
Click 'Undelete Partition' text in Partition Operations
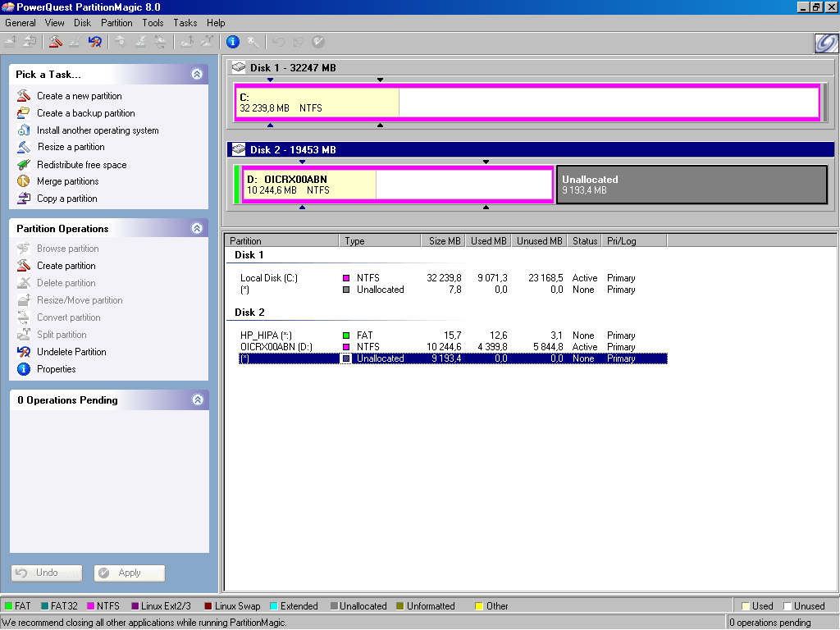click(x=71, y=352)
